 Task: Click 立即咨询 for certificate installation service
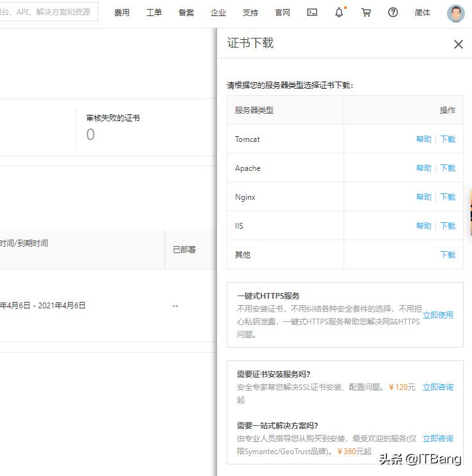coord(438,387)
